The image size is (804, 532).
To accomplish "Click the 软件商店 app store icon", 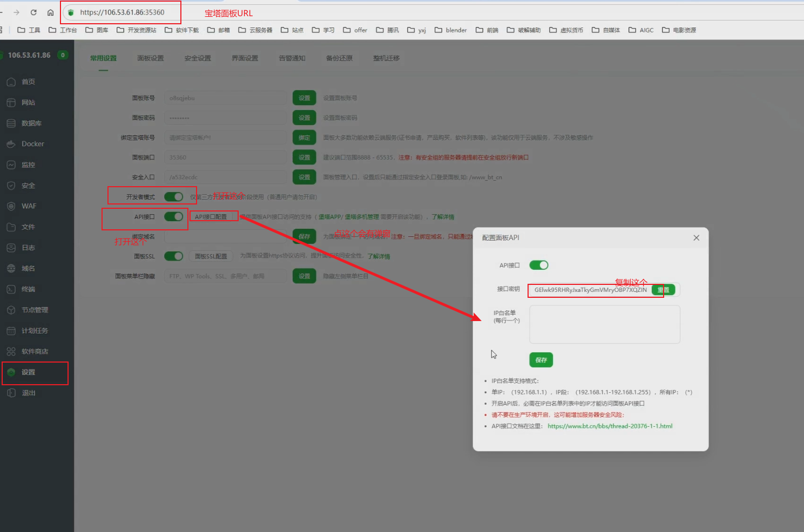I will (x=11, y=352).
